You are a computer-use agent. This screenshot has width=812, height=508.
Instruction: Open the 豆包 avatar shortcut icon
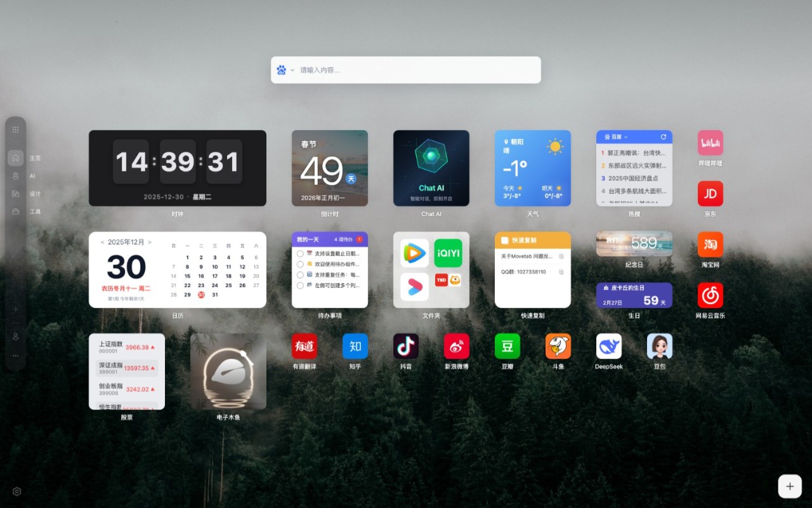[x=659, y=346]
